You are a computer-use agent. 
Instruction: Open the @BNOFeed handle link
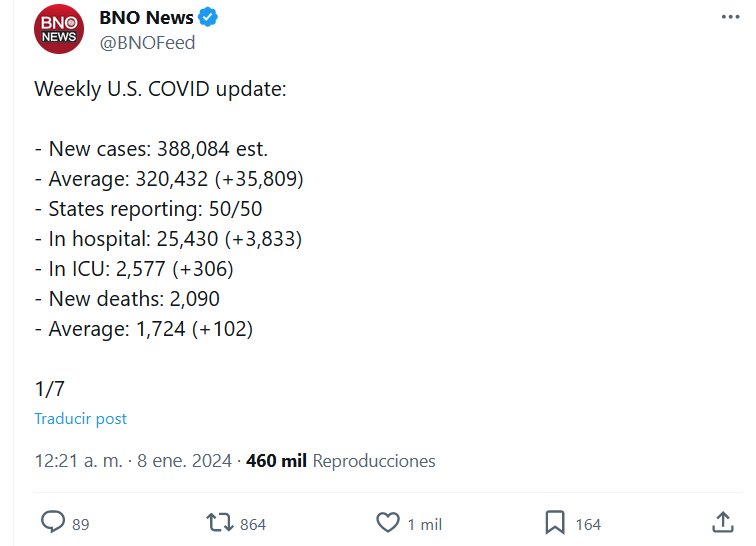point(147,42)
